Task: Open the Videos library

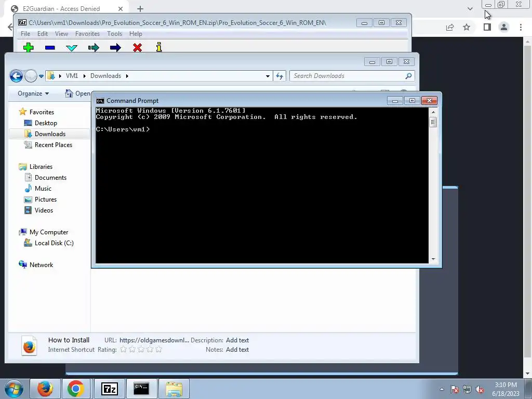Action: coord(44,210)
